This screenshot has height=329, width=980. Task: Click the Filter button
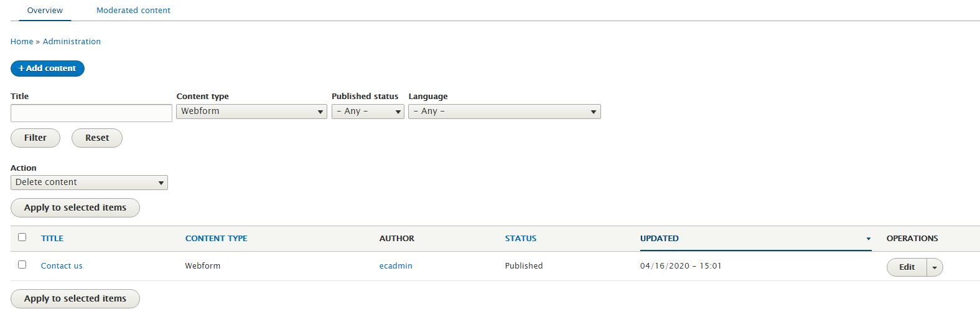tap(35, 138)
